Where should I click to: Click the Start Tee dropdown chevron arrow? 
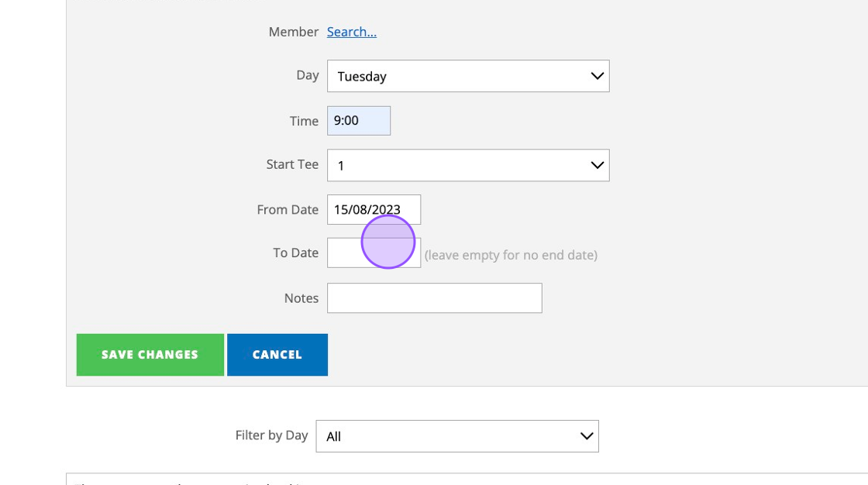click(x=597, y=165)
